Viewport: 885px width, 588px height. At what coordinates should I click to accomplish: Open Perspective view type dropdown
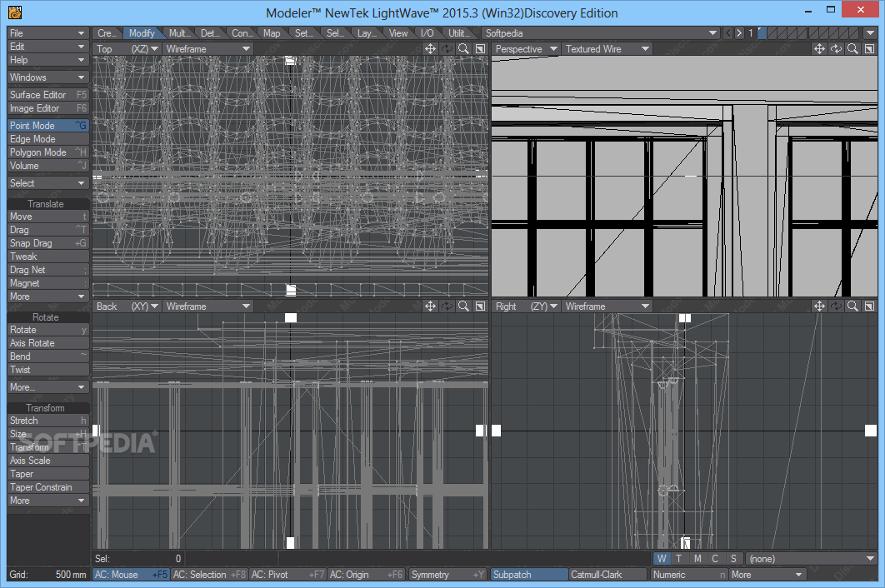[526, 49]
